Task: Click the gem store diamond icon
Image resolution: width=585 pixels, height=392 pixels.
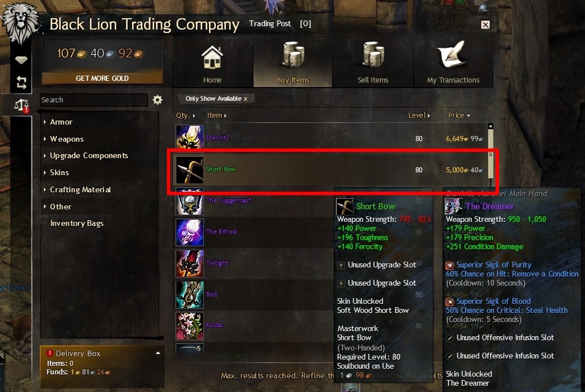Action: pyautogui.click(x=21, y=60)
